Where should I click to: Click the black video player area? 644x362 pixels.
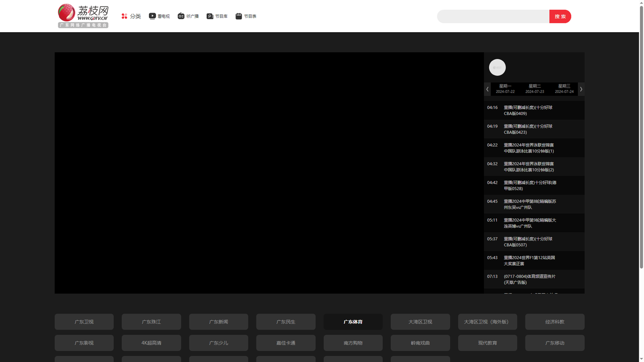pyautogui.click(x=269, y=173)
